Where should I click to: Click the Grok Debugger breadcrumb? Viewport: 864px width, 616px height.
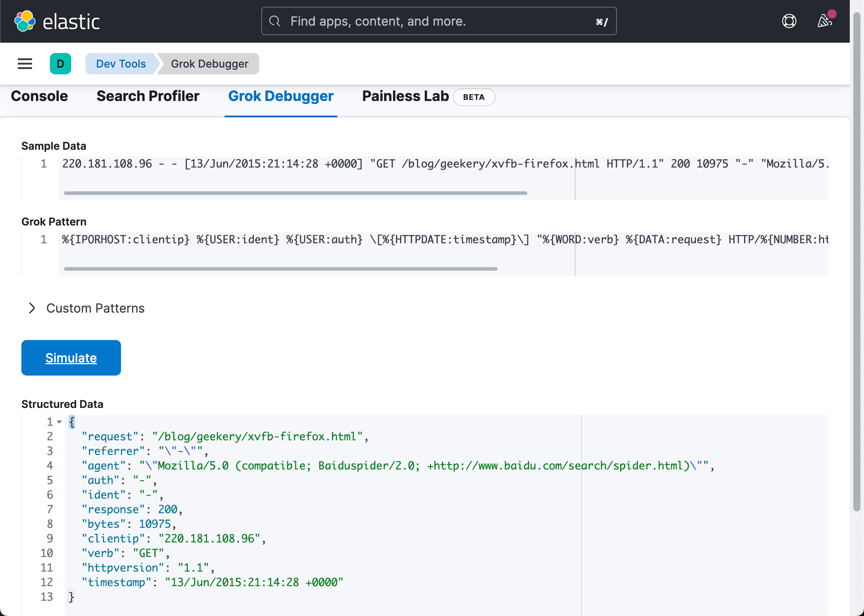pyautogui.click(x=210, y=64)
